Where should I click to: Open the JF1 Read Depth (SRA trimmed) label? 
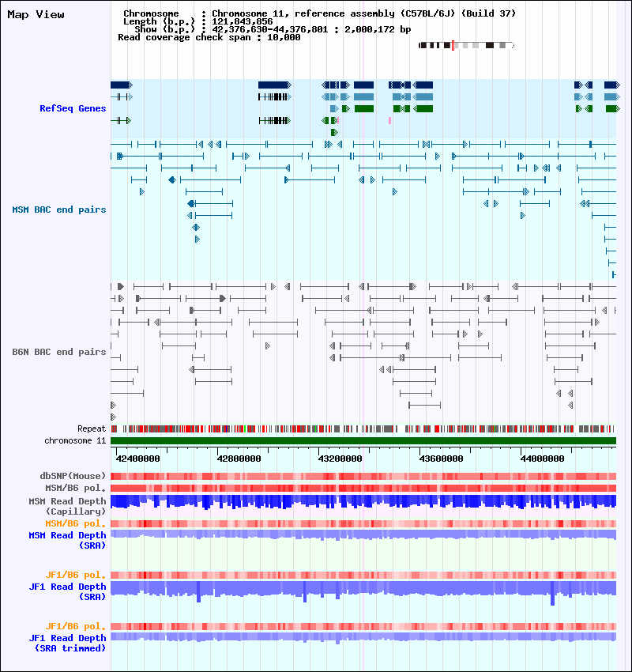tap(68, 644)
